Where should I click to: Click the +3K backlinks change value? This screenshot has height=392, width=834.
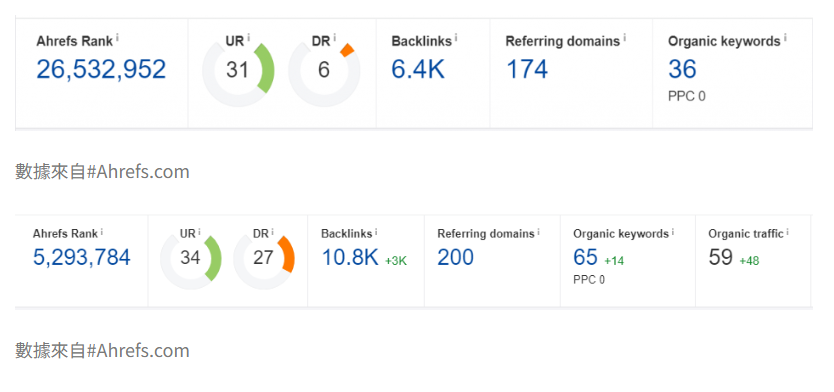tap(396, 261)
